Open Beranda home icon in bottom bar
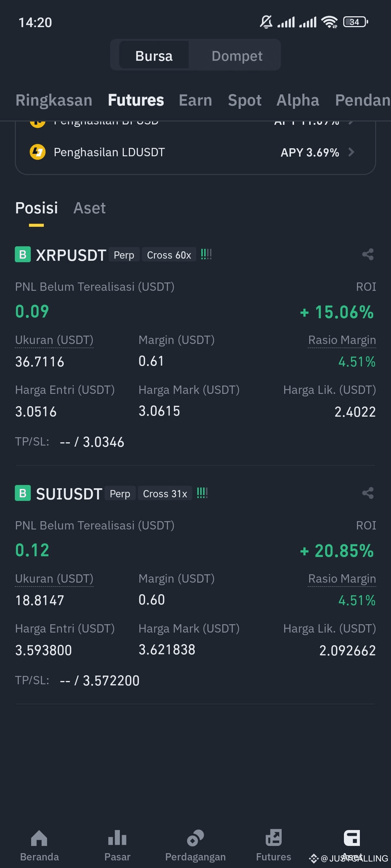The image size is (391, 868). (x=39, y=838)
